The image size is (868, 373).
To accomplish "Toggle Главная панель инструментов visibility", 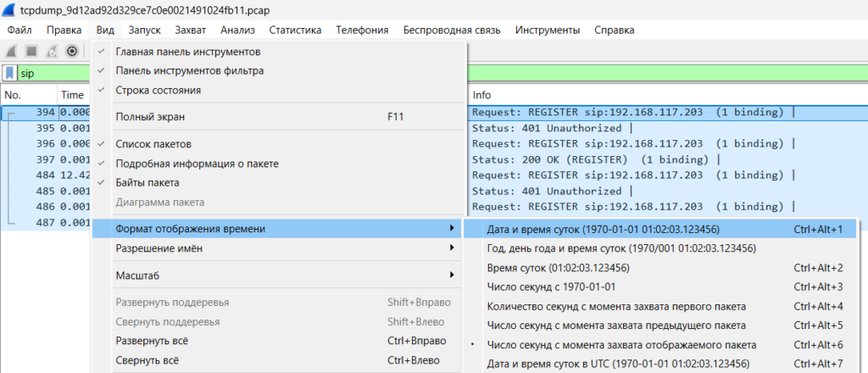I will pos(278,52).
